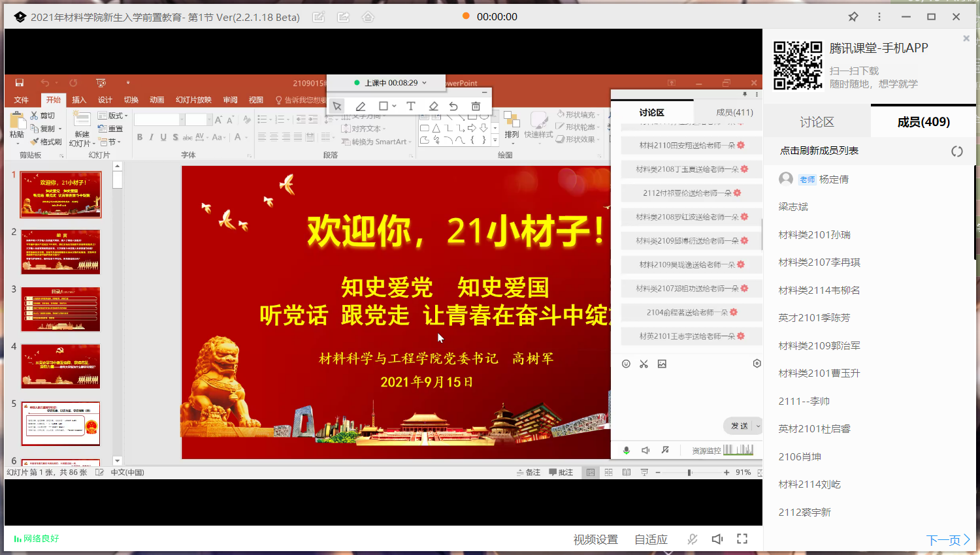
Task: Expand the arrow beside the 发送 button
Action: 758,426
